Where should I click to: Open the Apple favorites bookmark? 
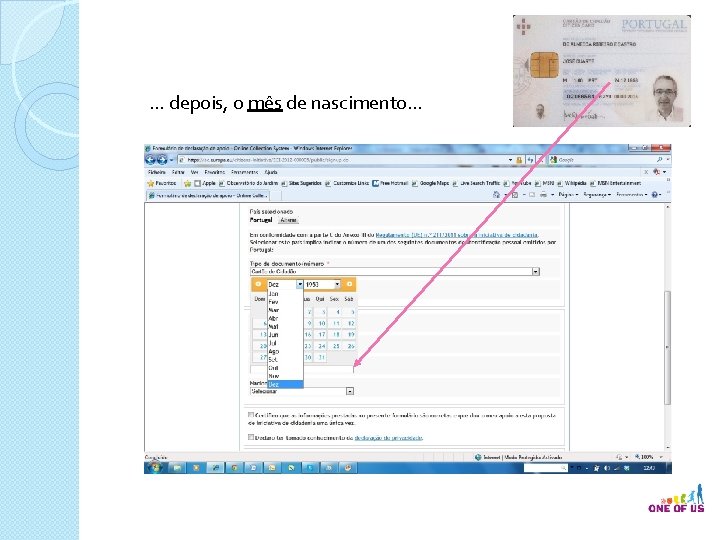[205, 183]
